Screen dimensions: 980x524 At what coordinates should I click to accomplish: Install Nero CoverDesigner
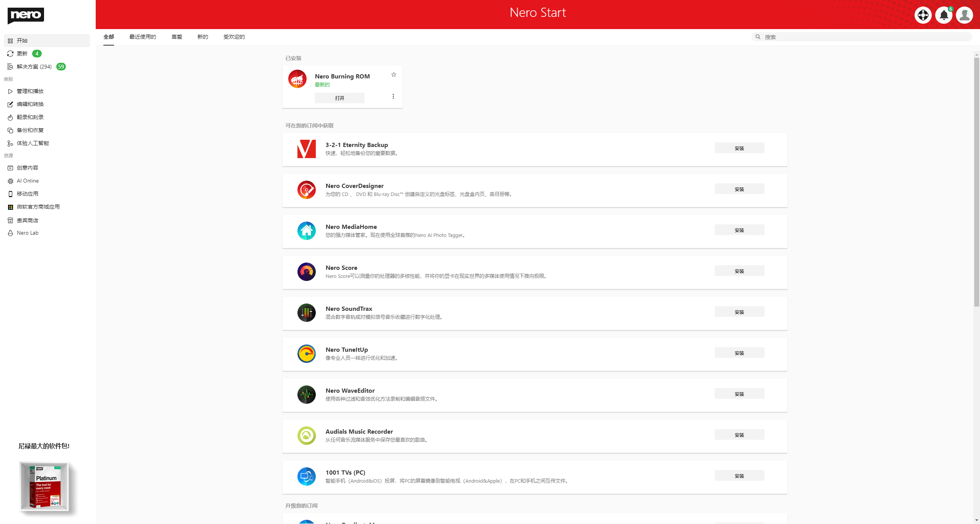click(739, 189)
